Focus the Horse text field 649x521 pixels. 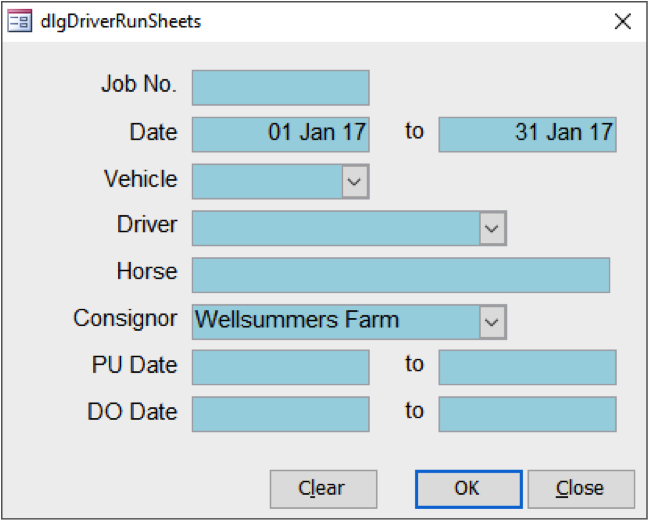(401, 275)
